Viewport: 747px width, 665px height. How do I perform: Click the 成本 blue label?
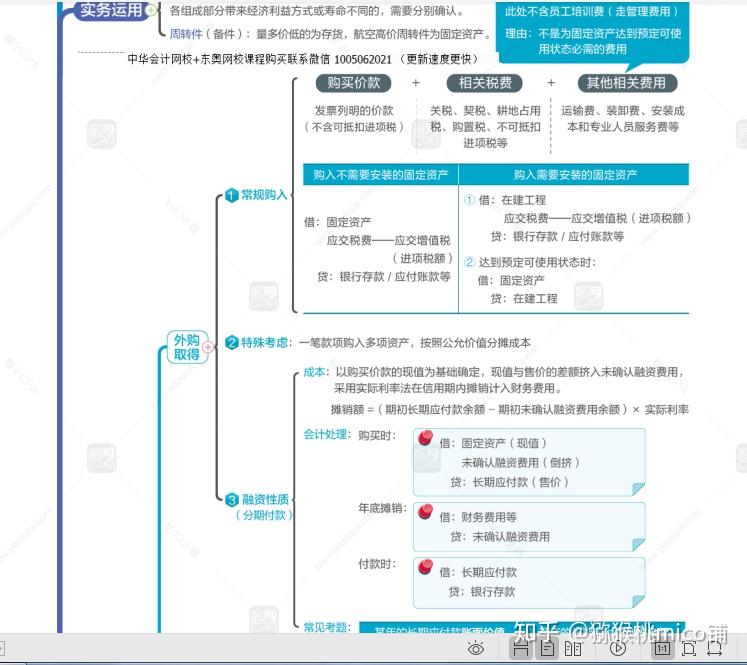pyautogui.click(x=314, y=372)
